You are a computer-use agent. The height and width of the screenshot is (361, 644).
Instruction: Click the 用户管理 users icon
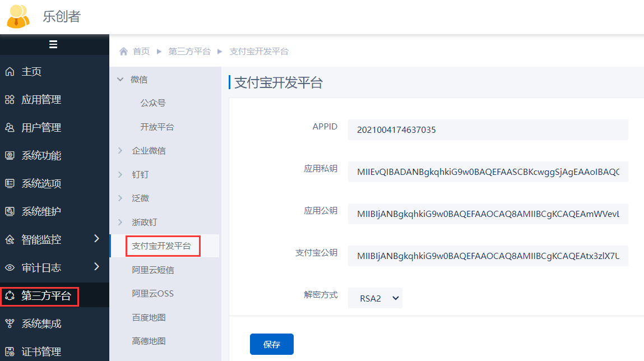click(x=10, y=128)
